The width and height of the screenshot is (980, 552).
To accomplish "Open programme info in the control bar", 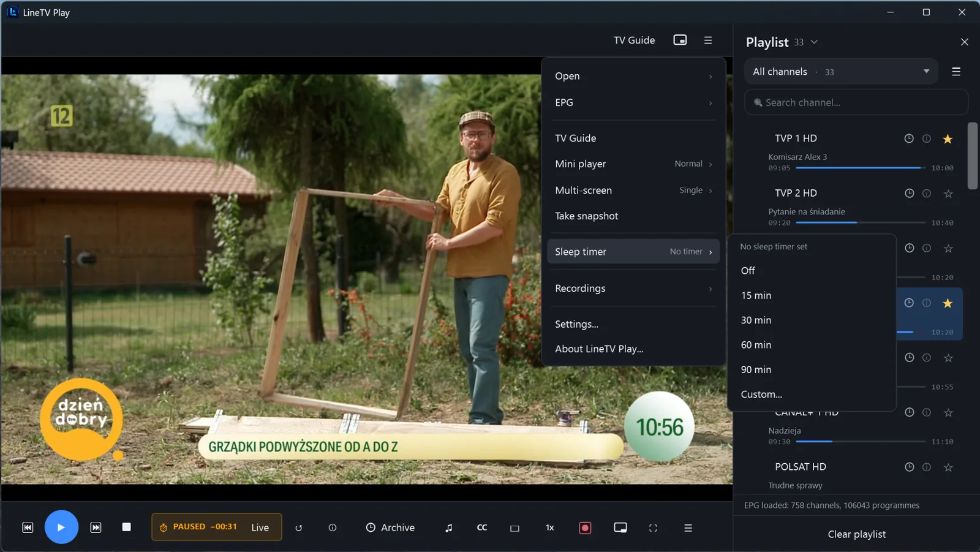I will tap(333, 527).
